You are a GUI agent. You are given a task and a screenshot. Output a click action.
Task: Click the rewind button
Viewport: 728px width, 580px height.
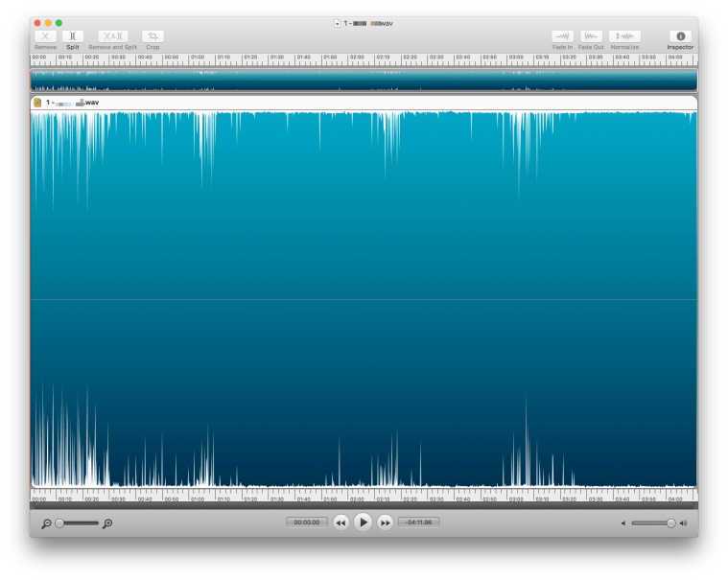[341, 522]
